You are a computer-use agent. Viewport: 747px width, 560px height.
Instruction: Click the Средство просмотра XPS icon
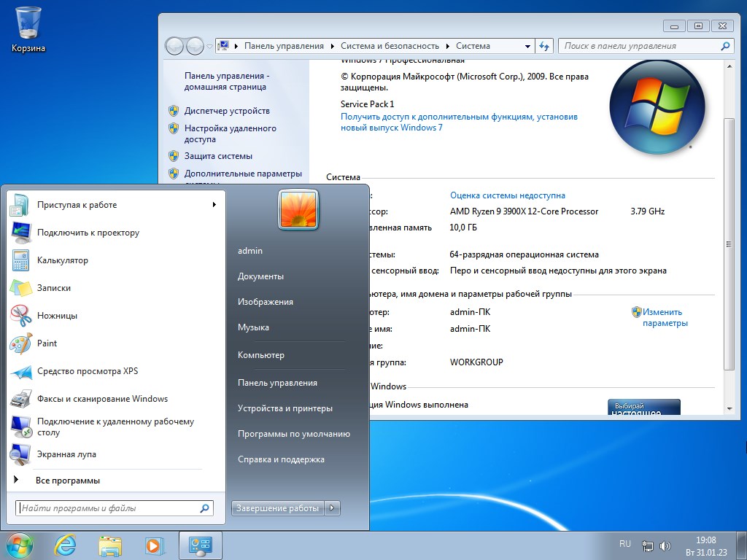(20, 371)
